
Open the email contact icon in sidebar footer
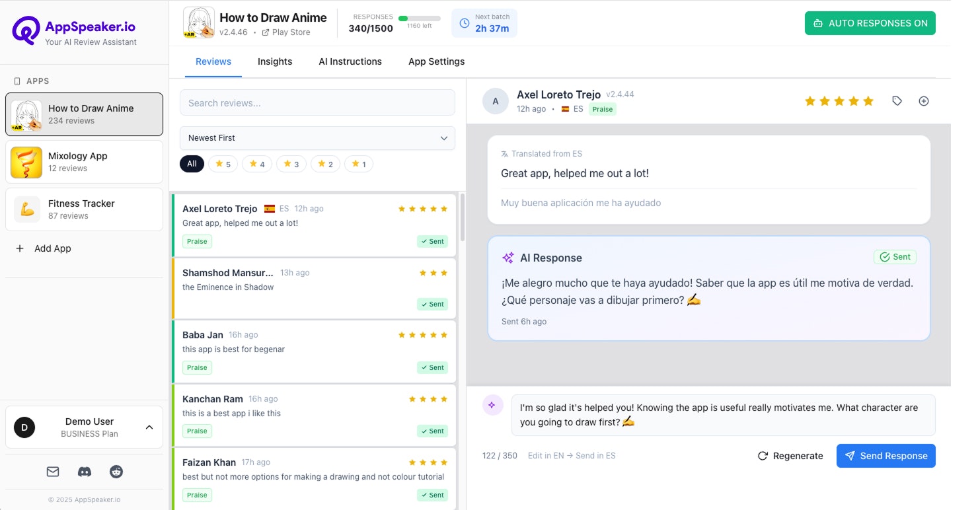[x=52, y=471]
